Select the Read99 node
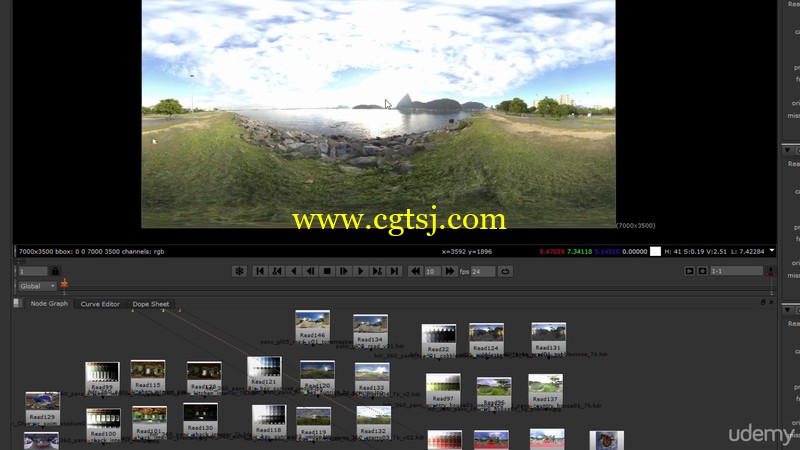The image size is (800, 450). pos(103,378)
